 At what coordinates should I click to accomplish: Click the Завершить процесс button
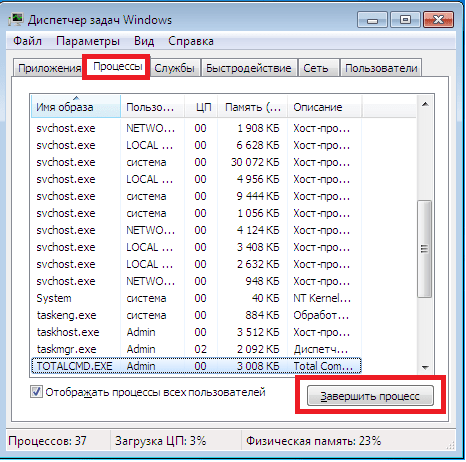[x=370, y=396]
